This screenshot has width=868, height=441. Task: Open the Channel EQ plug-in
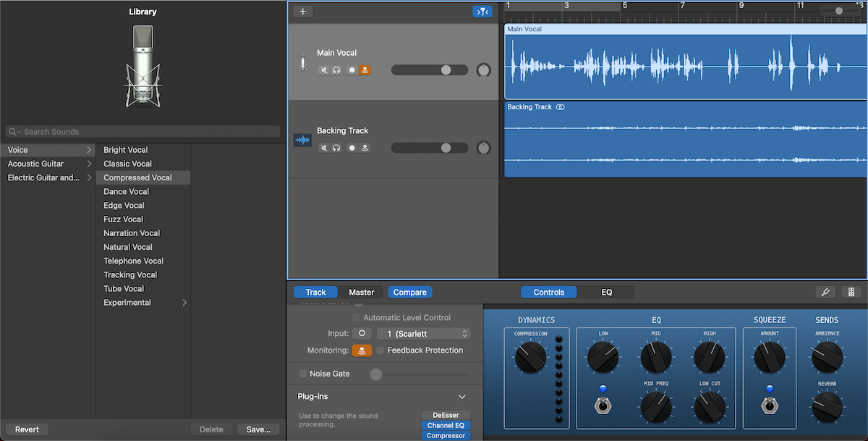click(446, 425)
